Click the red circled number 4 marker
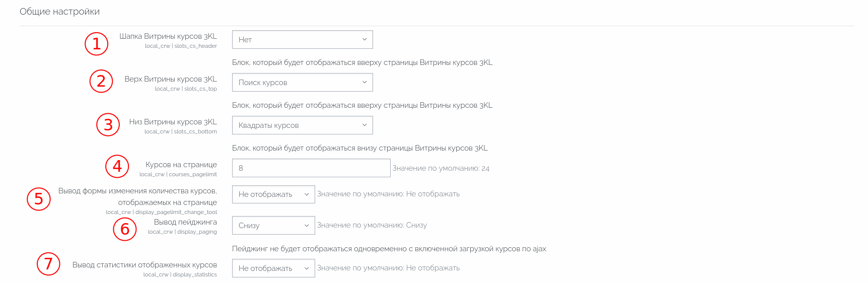This screenshot has height=282, width=868. 117,166
